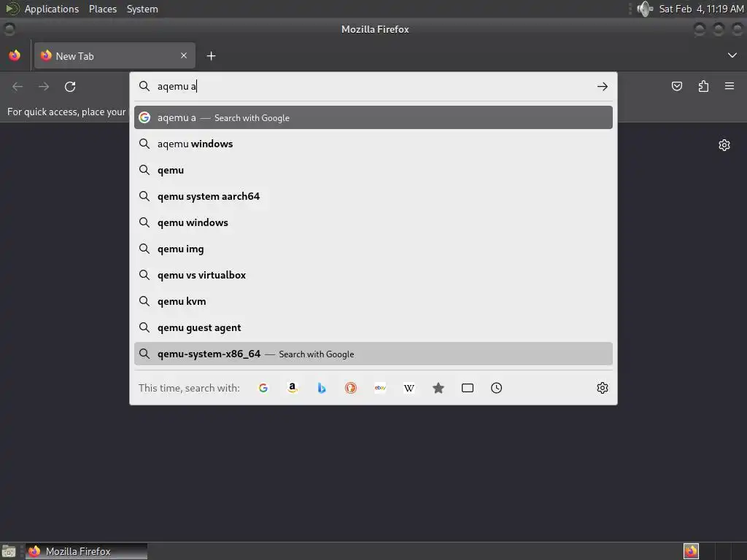Search this time with eBay
The image size is (747, 560).
click(x=380, y=388)
